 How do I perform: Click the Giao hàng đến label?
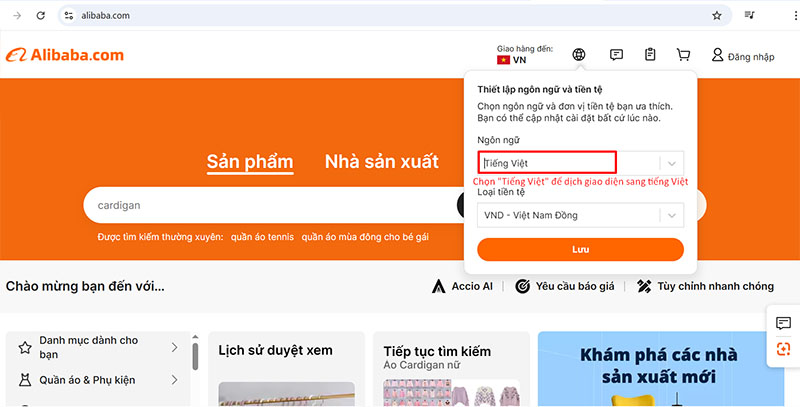[x=525, y=49]
